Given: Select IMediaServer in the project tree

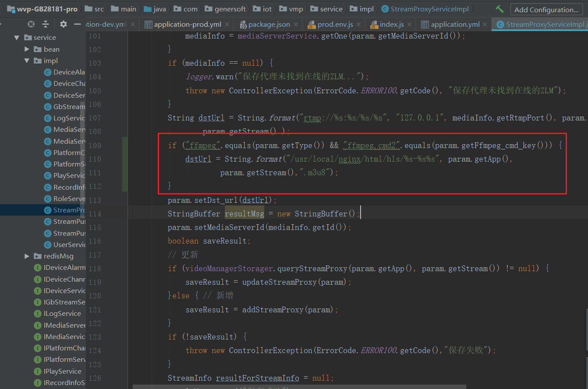Looking at the screenshot, I should 67,325.
